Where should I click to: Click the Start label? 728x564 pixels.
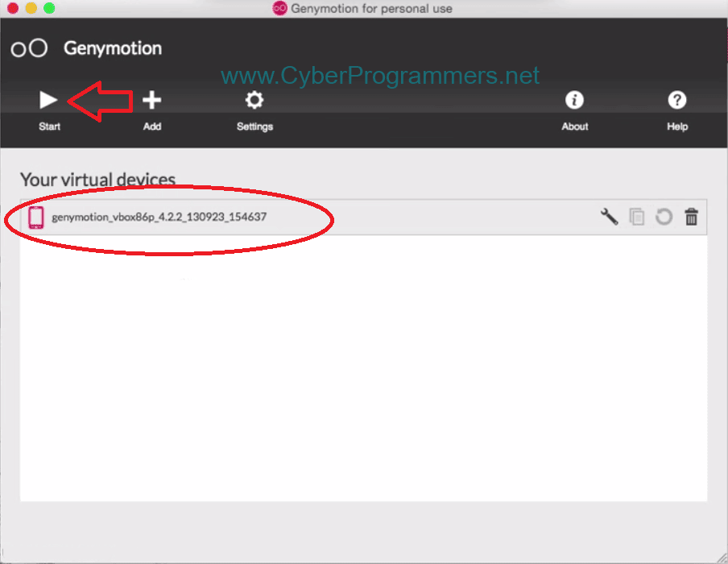pyautogui.click(x=49, y=126)
